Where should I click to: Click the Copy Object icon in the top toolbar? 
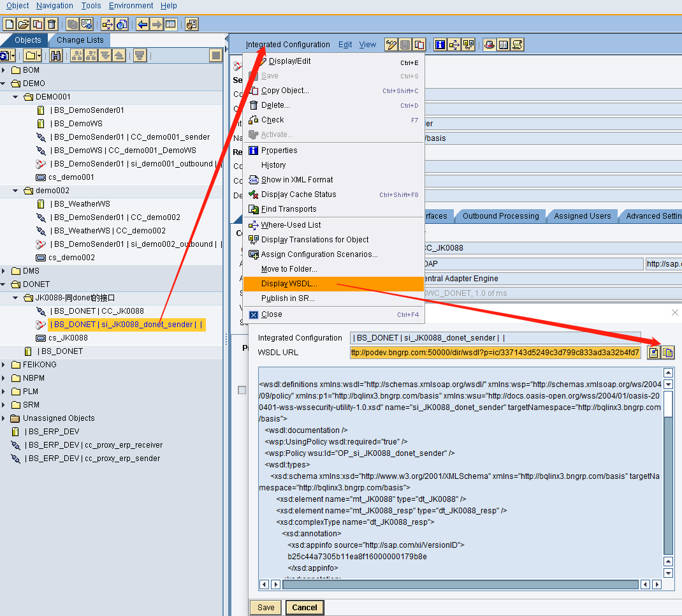point(36,24)
